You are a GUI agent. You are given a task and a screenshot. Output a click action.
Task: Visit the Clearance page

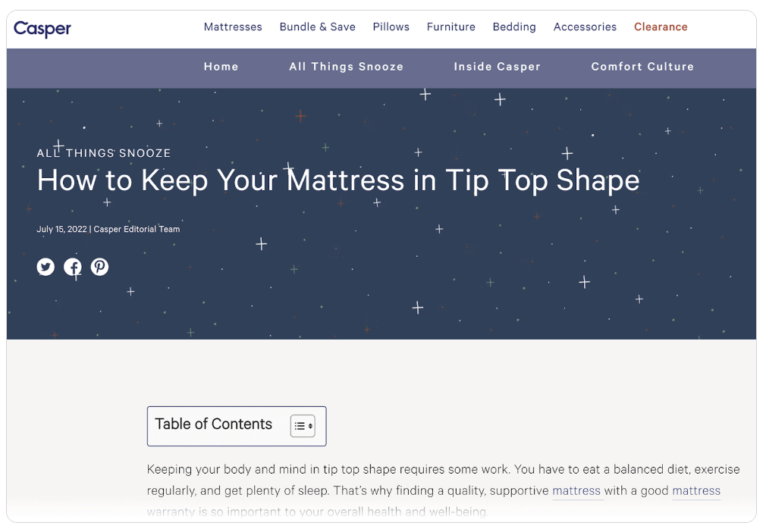(661, 27)
